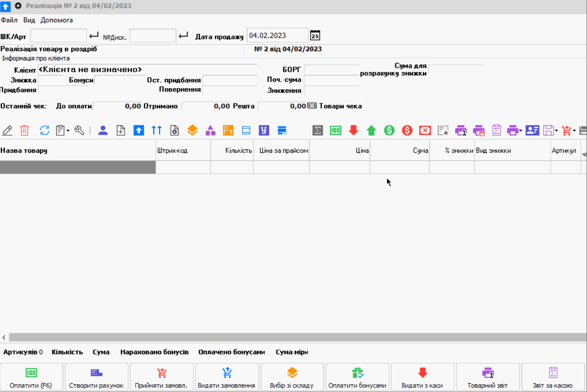Expand the save diskette dropdown arrow
The width and height of the screenshot is (587, 392).
[557, 131]
